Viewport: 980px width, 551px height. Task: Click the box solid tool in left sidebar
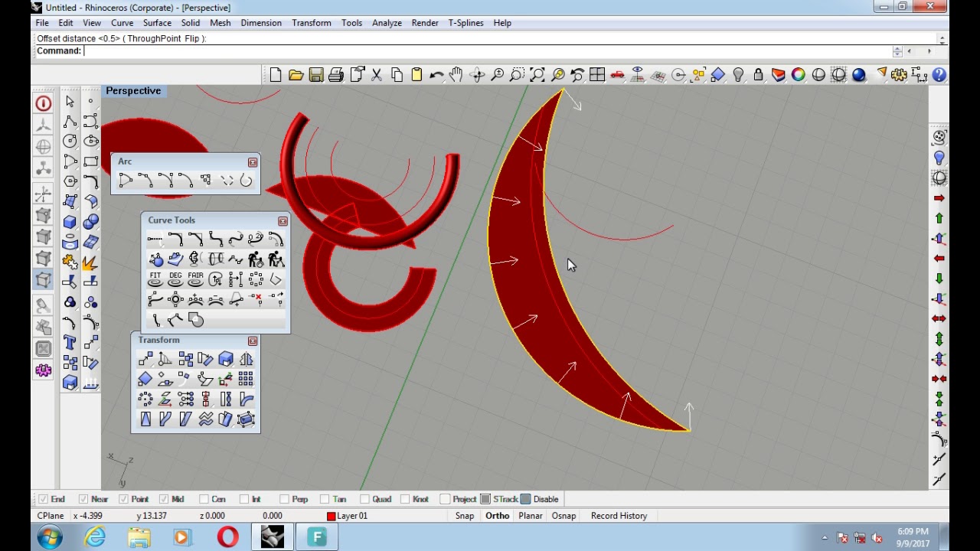coord(70,223)
